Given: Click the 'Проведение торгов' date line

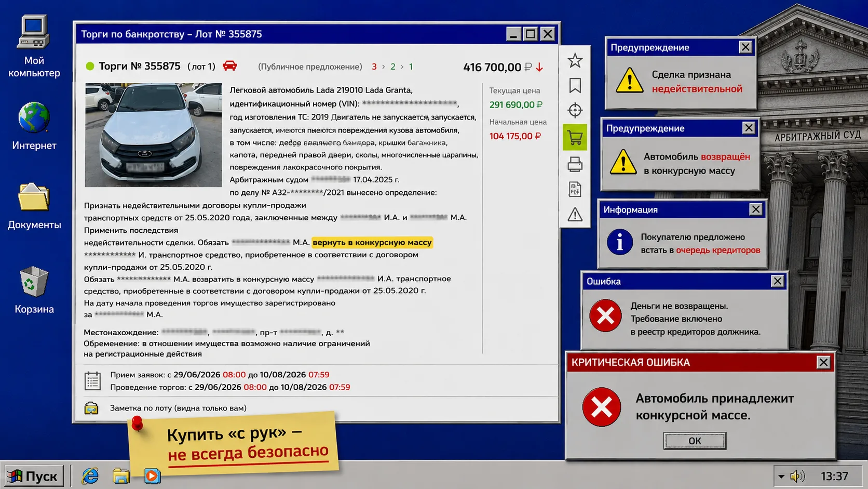Looking at the screenshot, I should 230,387.
